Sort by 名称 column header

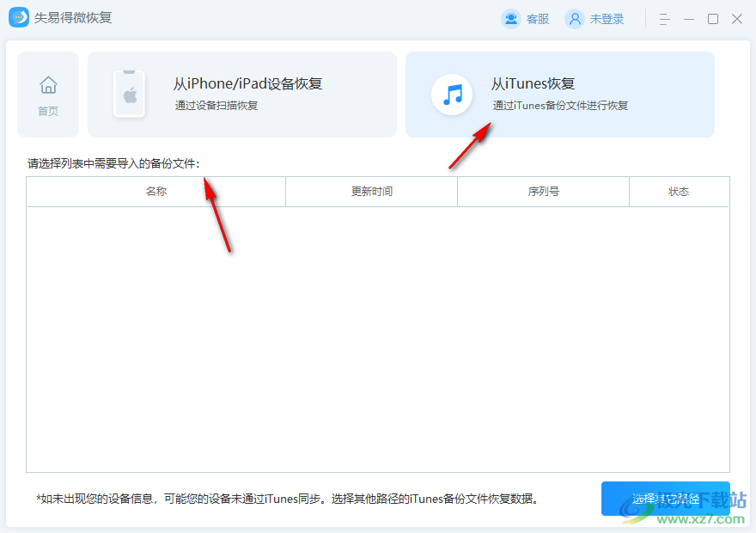[156, 192]
